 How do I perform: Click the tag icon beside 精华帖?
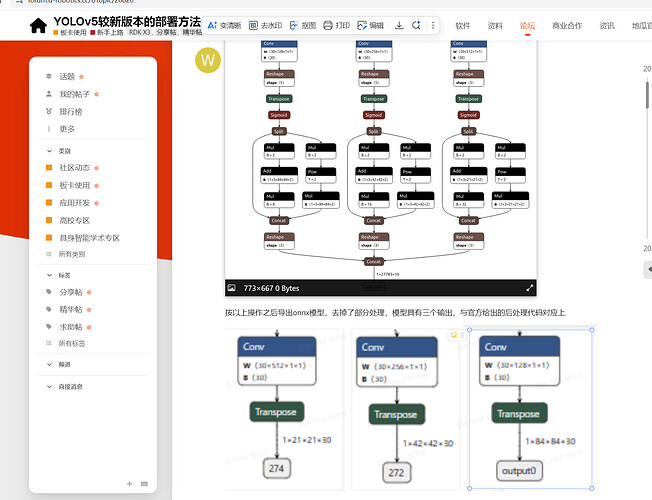click(x=49, y=309)
